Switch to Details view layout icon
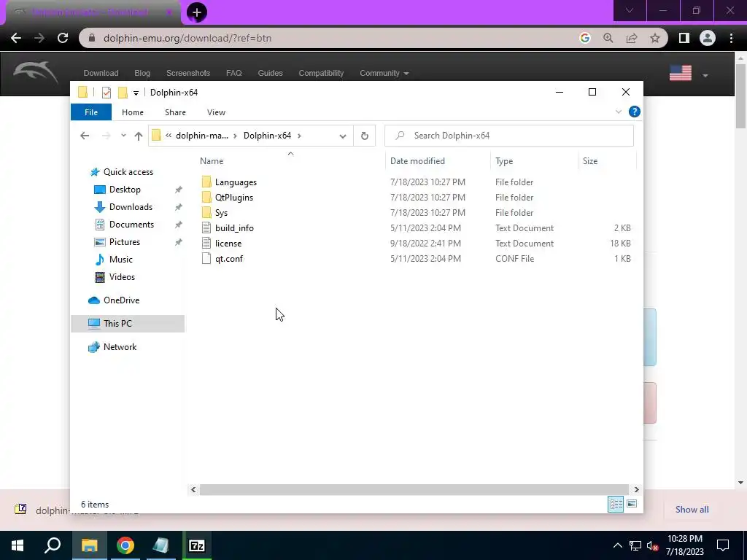The height and width of the screenshot is (560, 747). [x=616, y=504]
